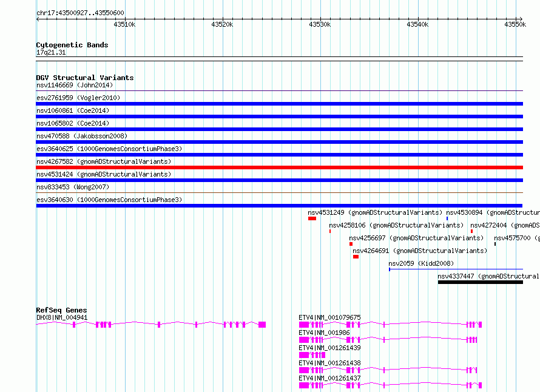Click the 43510k ruler label
The image size is (540, 392).
pyautogui.click(x=124, y=24)
